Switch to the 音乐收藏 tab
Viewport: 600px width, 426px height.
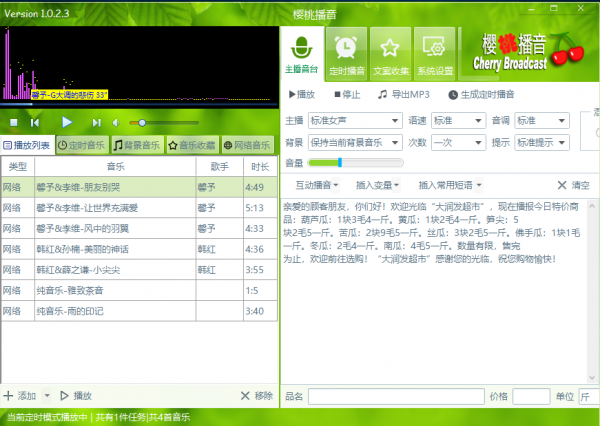click(192, 145)
